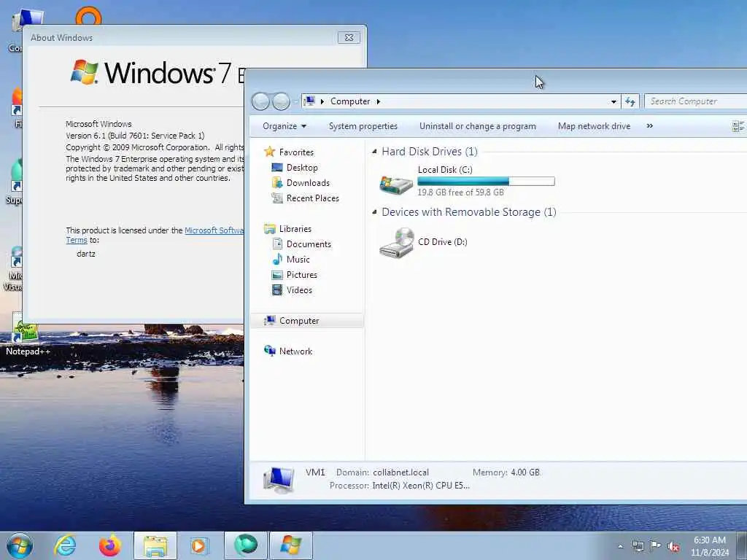
Task: Click the Processor Intel(R) Xeon(R) text
Action: pos(421,486)
